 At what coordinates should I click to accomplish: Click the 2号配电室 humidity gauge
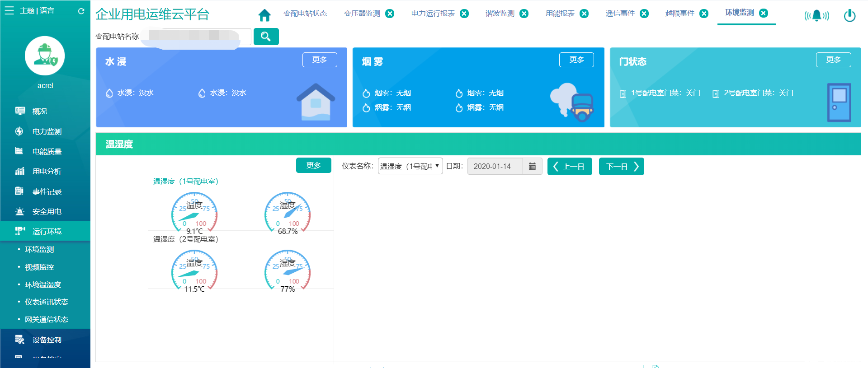[288, 271]
